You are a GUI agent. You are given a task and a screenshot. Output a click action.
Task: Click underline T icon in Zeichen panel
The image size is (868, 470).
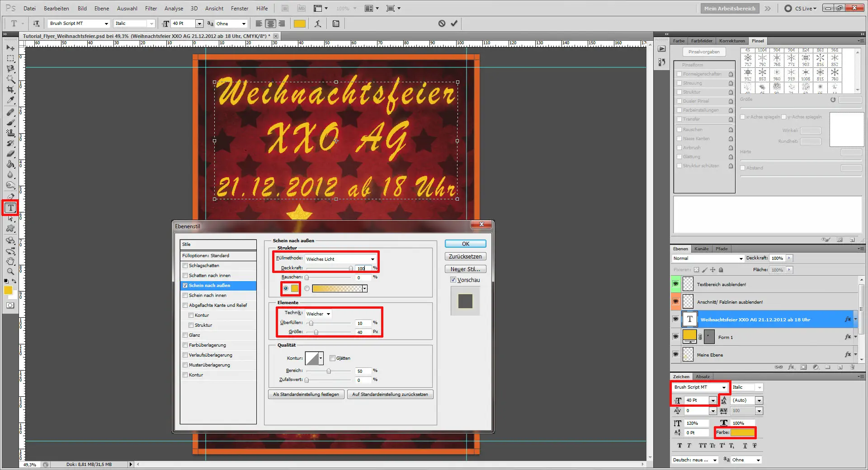pyautogui.click(x=745, y=446)
